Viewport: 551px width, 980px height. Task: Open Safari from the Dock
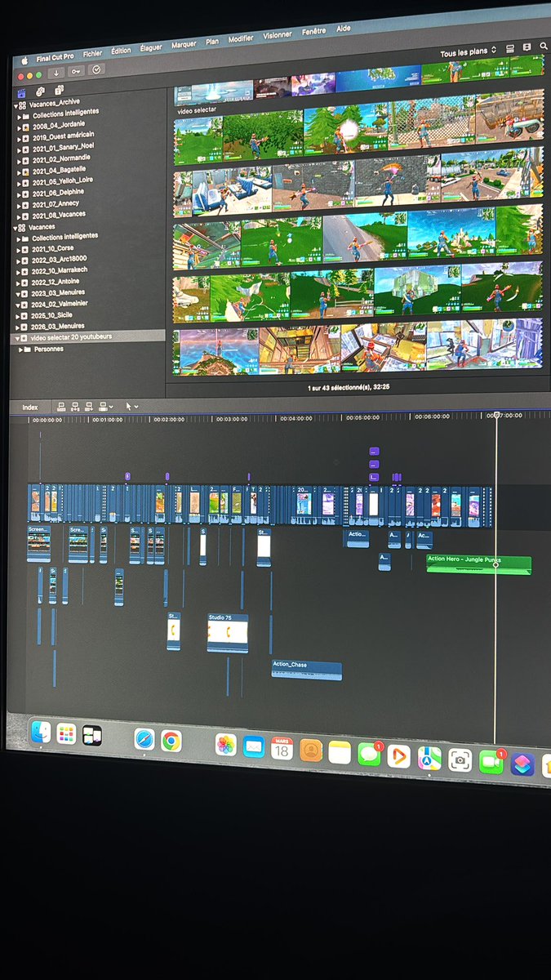144,740
